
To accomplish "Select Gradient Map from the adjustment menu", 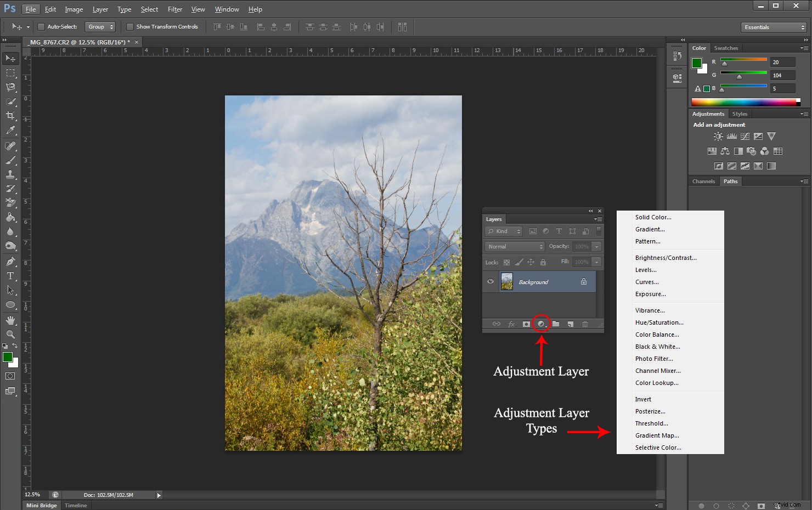I will click(657, 435).
